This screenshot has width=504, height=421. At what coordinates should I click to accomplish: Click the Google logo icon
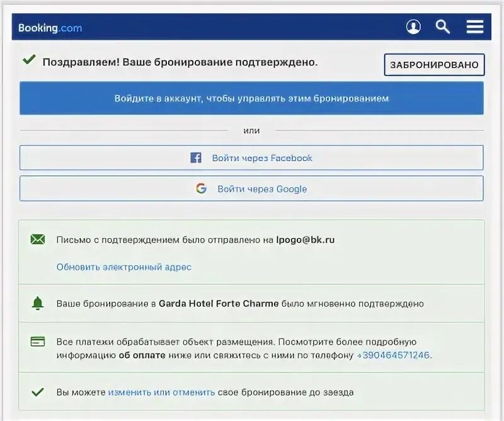point(201,188)
